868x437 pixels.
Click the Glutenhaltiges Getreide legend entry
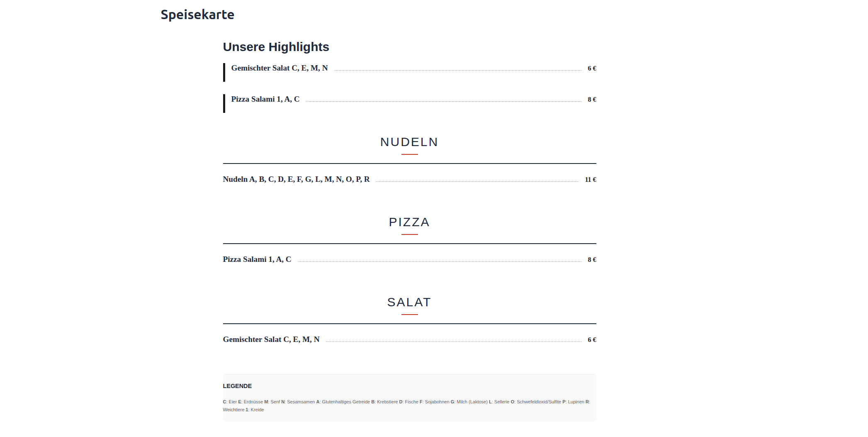(x=345, y=402)
